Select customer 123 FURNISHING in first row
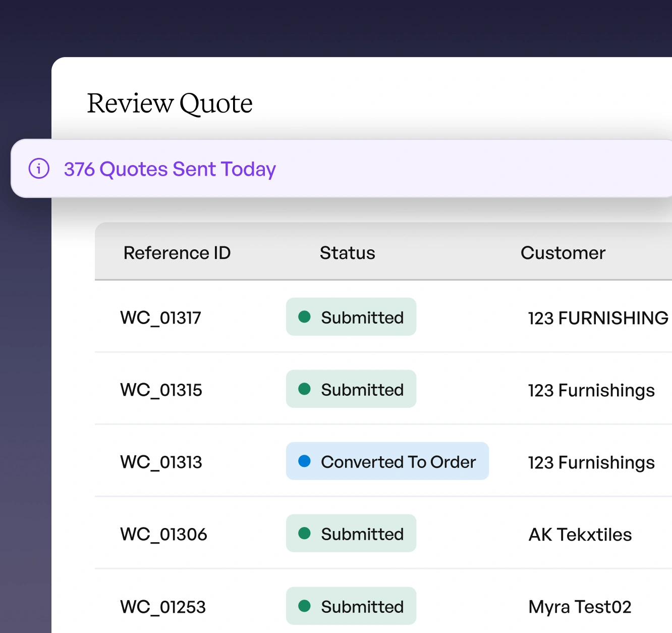The image size is (672, 633). click(x=598, y=318)
